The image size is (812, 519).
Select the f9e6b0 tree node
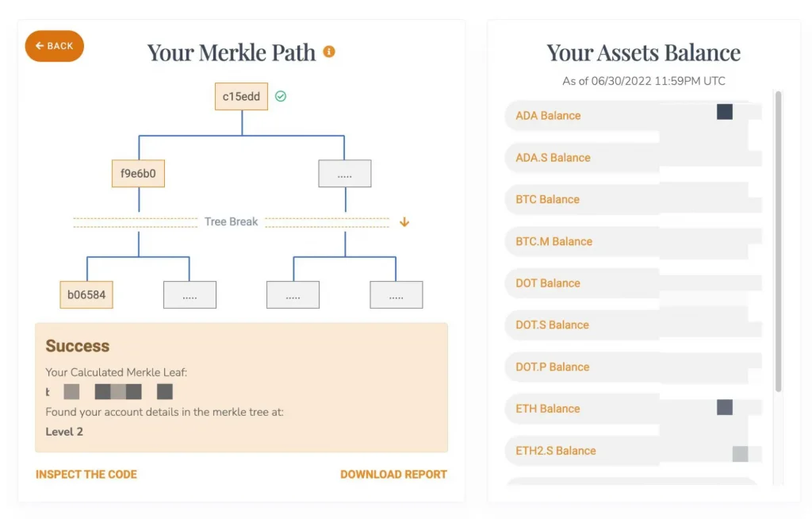click(x=138, y=174)
